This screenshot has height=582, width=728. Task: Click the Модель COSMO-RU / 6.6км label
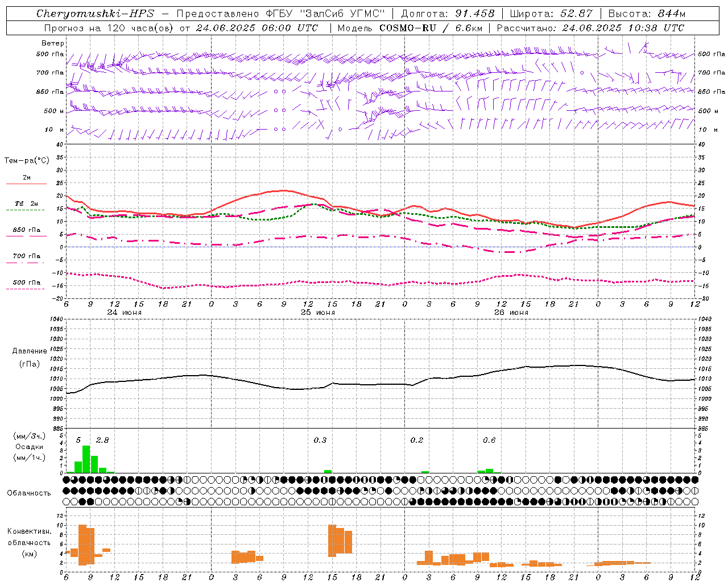(x=409, y=28)
